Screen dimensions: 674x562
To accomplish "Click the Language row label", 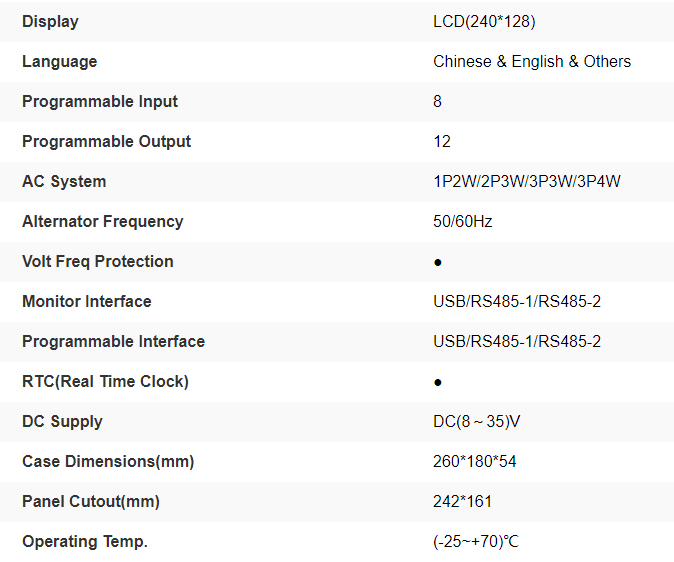I will pyautogui.click(x=59, y=61).
